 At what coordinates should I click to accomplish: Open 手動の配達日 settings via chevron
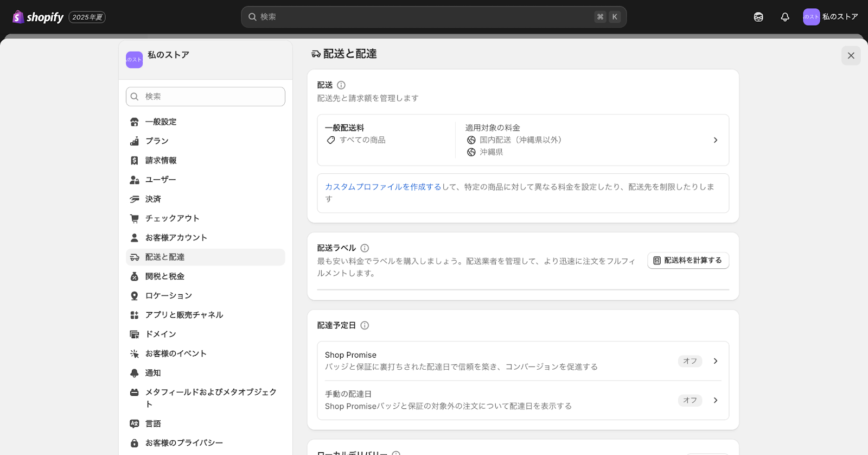(x=716, y=400)
